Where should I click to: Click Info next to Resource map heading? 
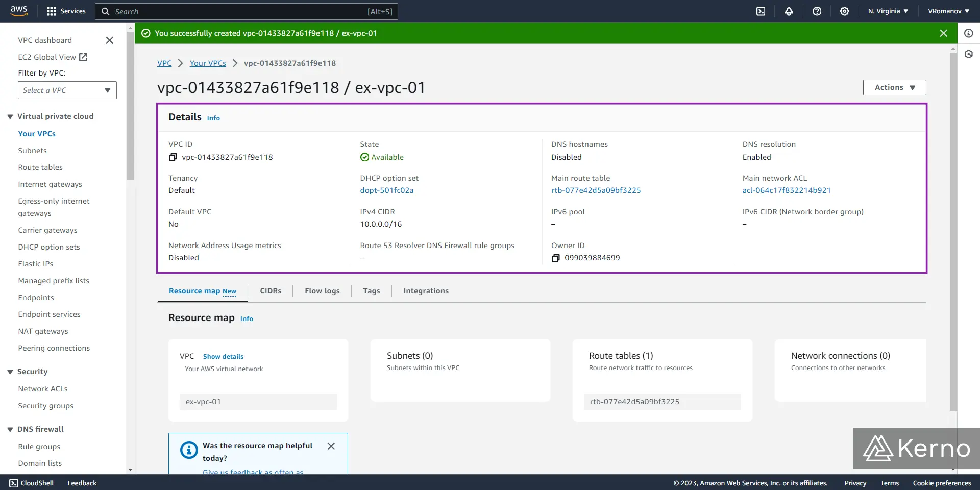[x=247, y=319]
